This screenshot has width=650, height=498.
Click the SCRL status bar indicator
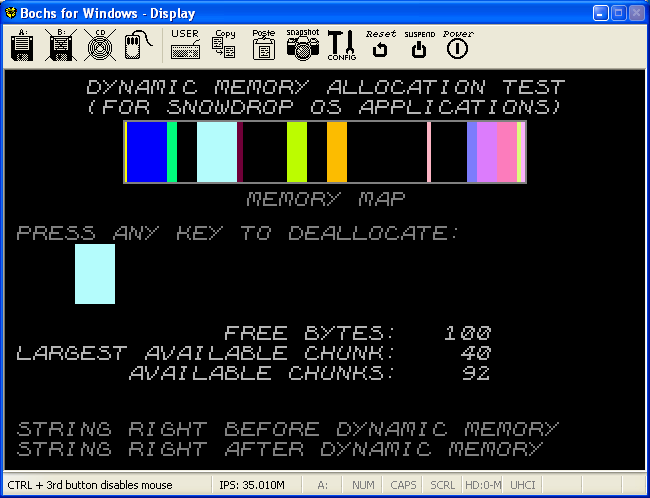click(443, 485)
